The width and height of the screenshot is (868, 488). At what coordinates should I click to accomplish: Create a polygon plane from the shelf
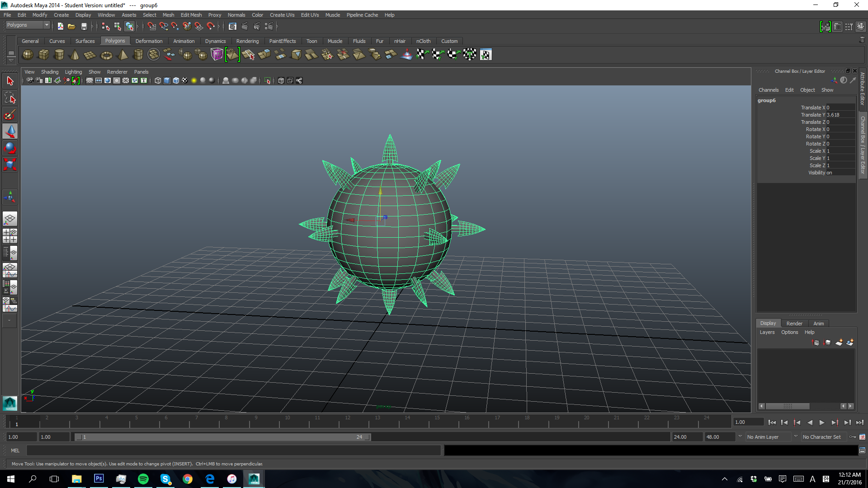[90, 55]
